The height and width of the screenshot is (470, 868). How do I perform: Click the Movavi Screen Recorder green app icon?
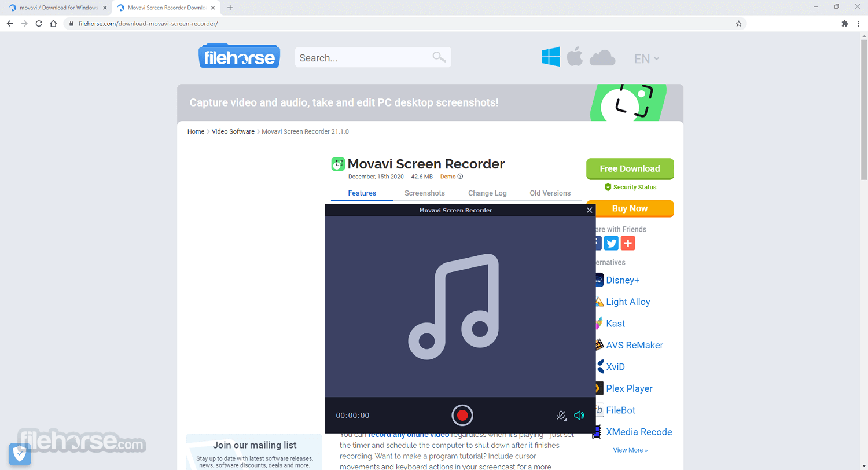tap(338, 164)
